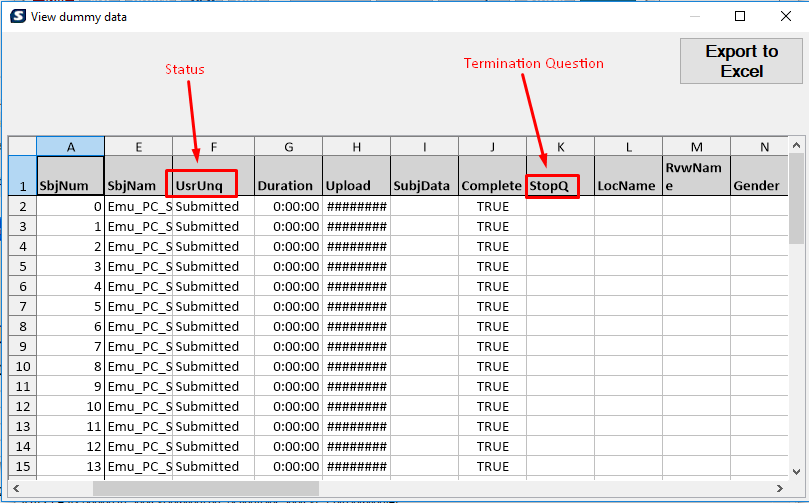Click horizontal scrollbar left arrow
809x503 pixels.
pos(16,488)
